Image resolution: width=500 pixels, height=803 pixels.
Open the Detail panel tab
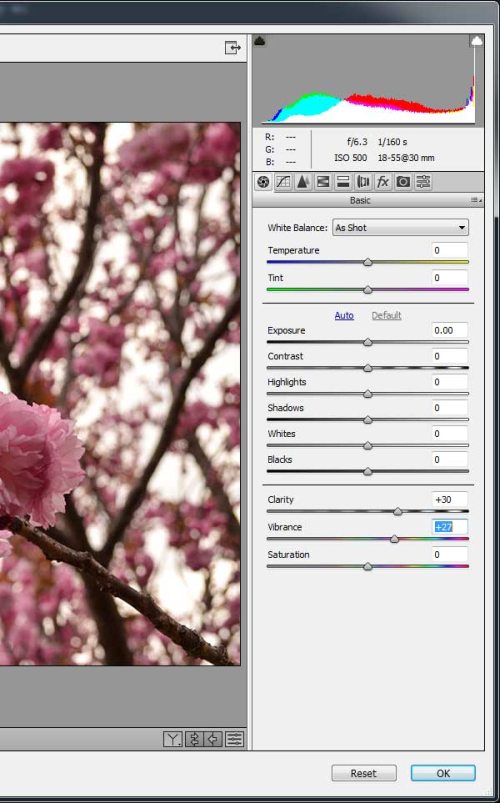[x=303, y=182]
